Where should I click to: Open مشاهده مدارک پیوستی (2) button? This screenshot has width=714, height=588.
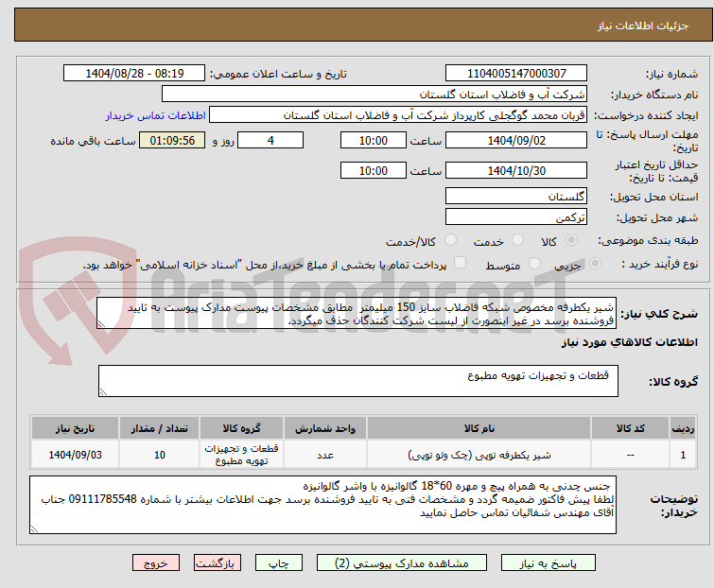click(x=402, y=563)
